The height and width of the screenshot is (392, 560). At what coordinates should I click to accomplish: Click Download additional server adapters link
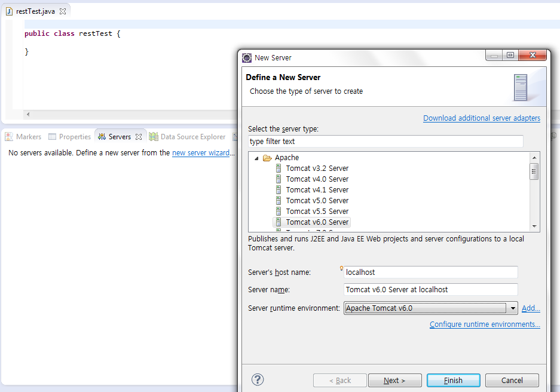(481, 118)
